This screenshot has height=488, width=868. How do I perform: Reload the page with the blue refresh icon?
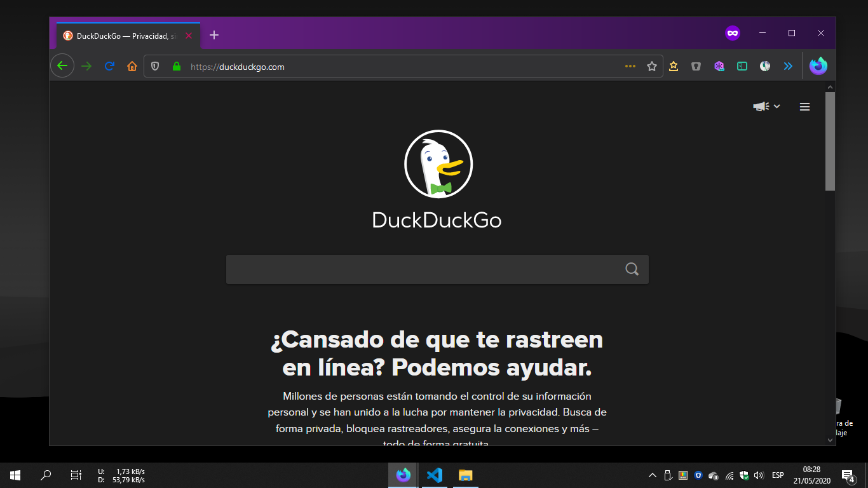click(x=109, y=66)
